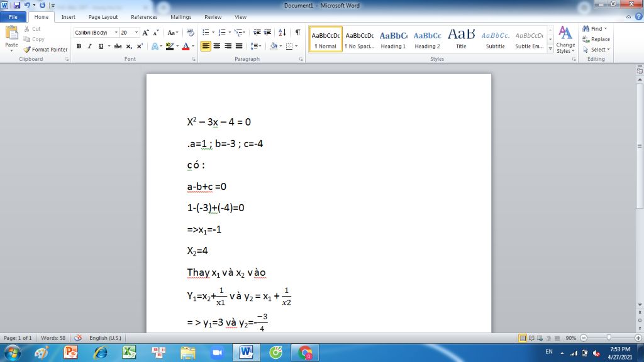Click the Redo icon in quick access toolbar
This screenshot has height=362, width=644.
42,5
